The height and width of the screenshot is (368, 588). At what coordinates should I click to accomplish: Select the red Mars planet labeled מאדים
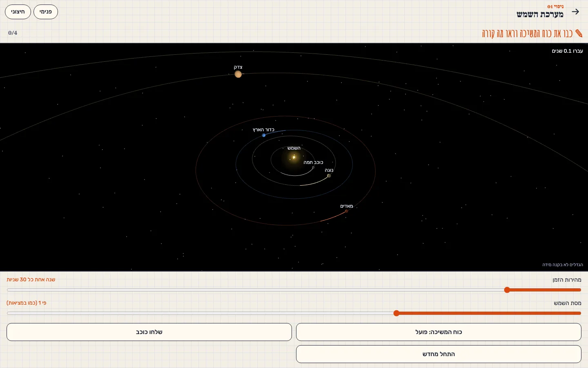coord(346,211)
